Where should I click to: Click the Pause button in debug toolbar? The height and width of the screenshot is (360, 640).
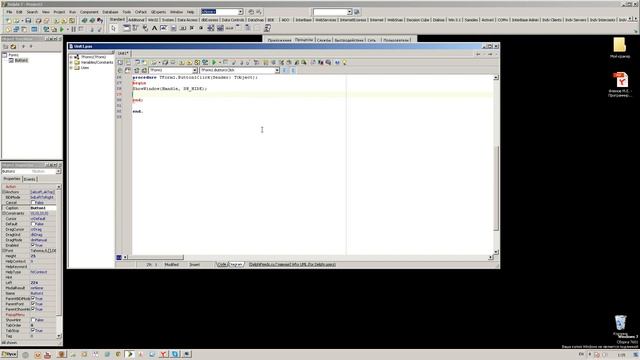coord(74,29)
